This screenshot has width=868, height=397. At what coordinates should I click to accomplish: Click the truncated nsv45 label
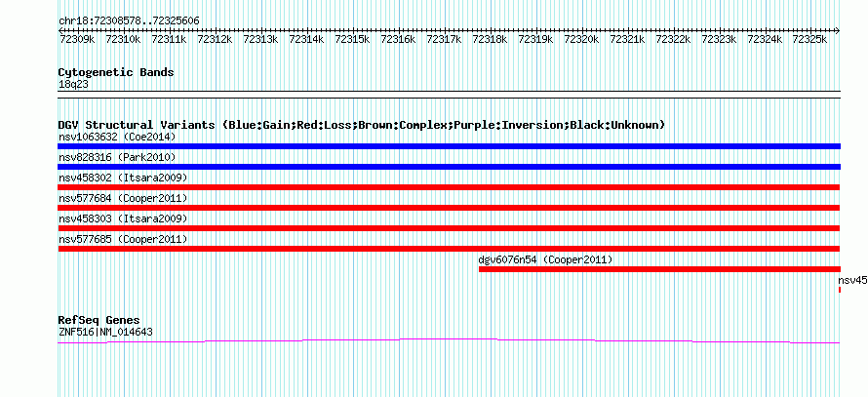(x=852, y=280)
